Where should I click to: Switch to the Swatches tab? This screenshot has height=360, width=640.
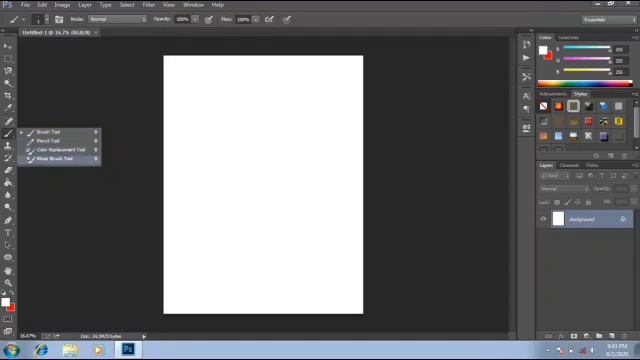click(x=569, y=38)
